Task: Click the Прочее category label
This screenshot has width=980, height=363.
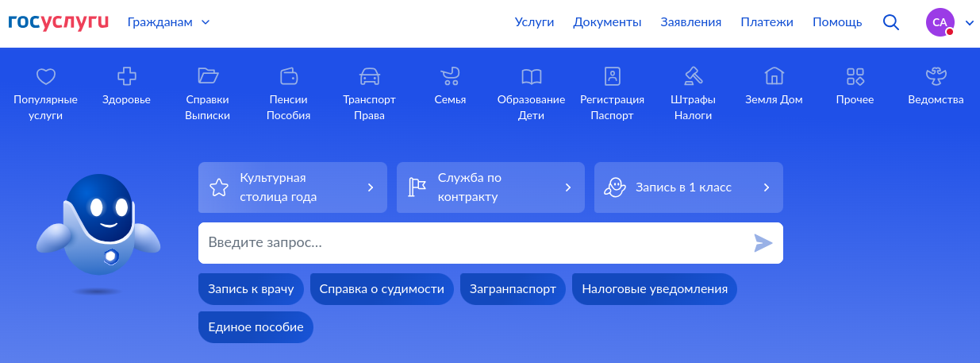Action: point(855,100)
